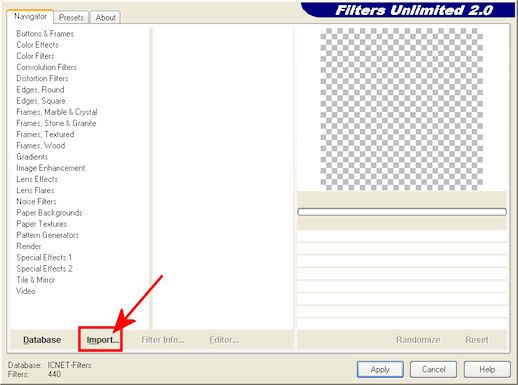Select Paper Textures category

pyautogui.click(x=42, y=224)
